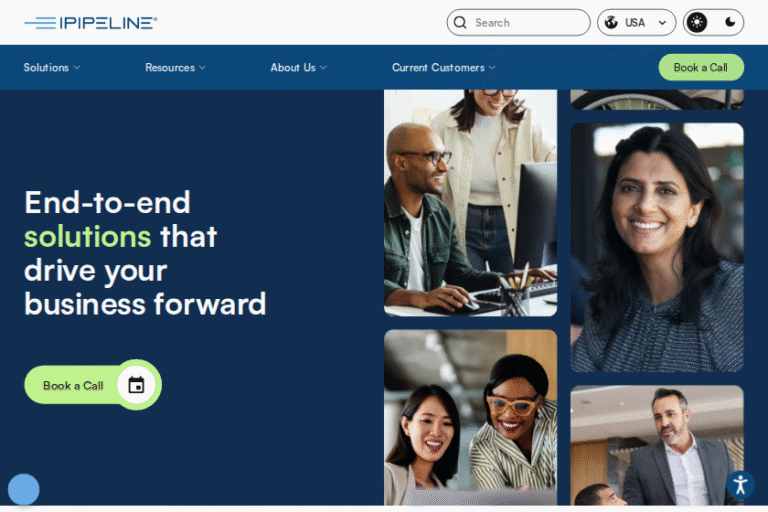Open the Resources menu
Screen dimensions: 768x512
[175, 68]
